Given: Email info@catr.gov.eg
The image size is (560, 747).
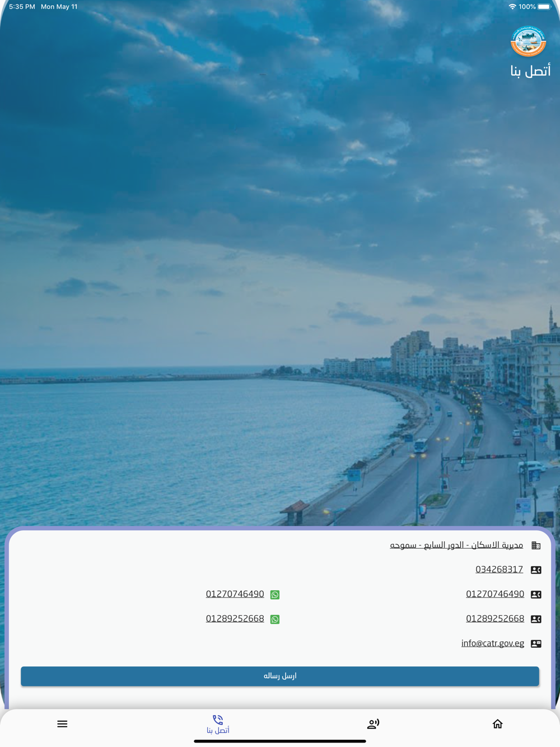Looking at the screenshot, I should [493, 643].
